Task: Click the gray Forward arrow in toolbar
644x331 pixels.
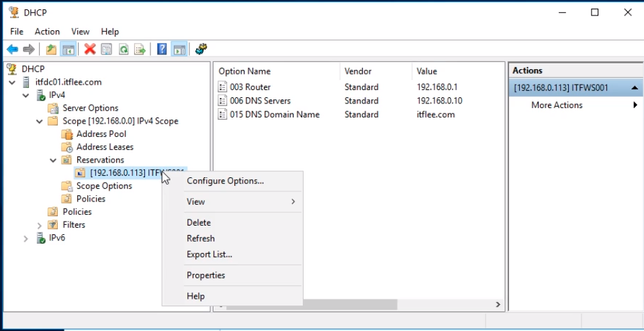Action: pyautogui.click(x=29, y=50)
